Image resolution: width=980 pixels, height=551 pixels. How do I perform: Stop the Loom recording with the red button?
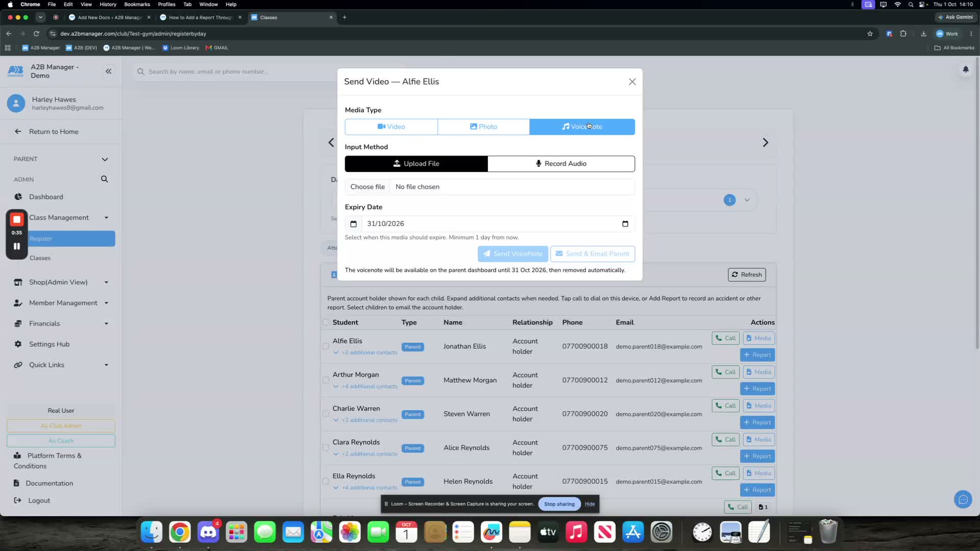(17, 219)
